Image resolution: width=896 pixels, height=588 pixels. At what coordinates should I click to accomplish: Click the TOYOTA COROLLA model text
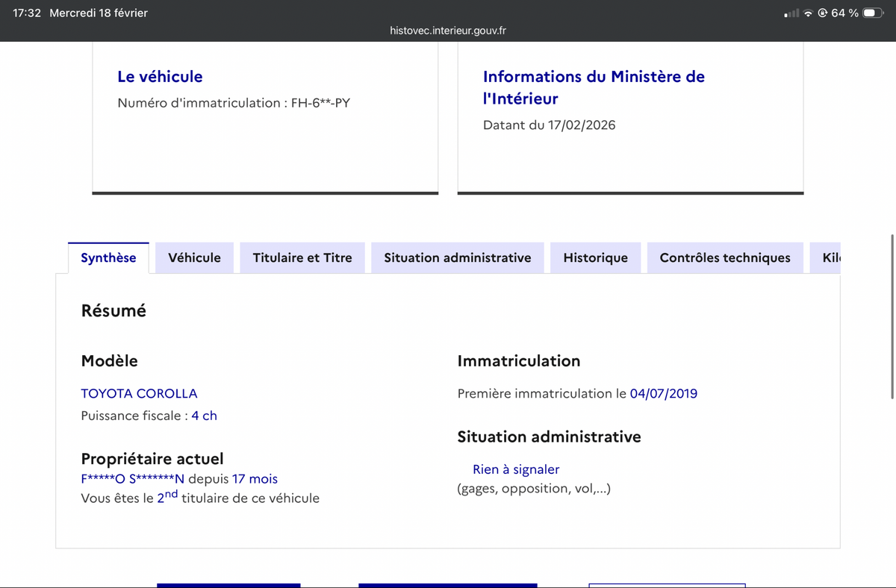(x=139, y=393)
